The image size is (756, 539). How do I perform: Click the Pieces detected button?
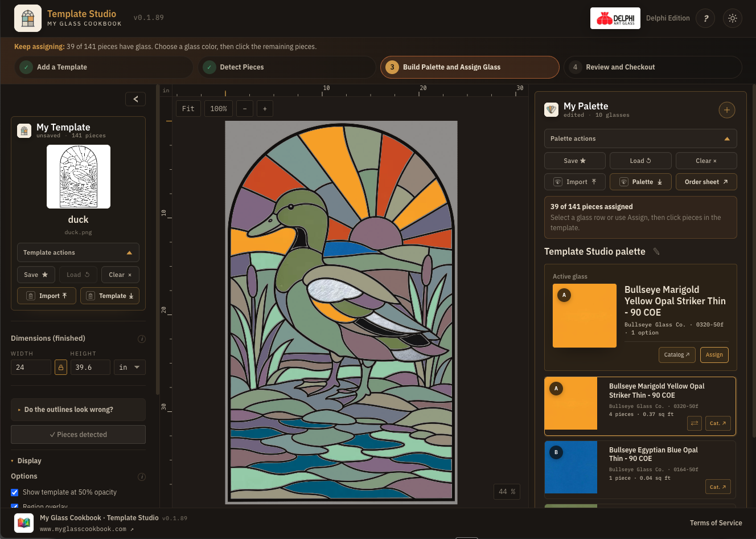pos(78,435)
